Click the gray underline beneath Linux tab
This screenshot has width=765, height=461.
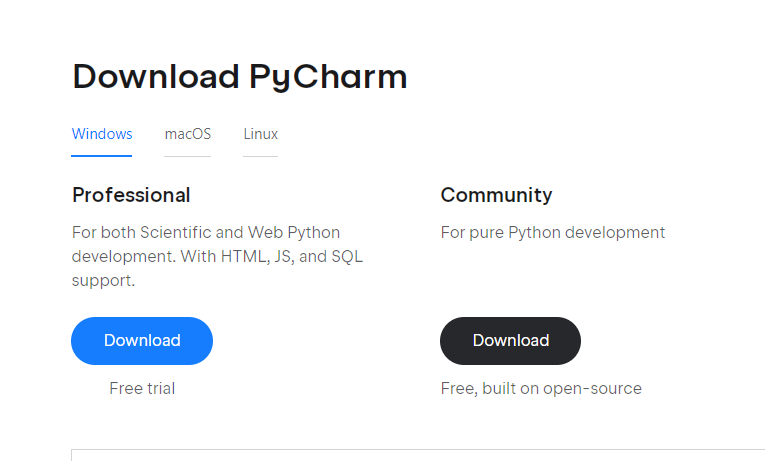coord(261,156)
